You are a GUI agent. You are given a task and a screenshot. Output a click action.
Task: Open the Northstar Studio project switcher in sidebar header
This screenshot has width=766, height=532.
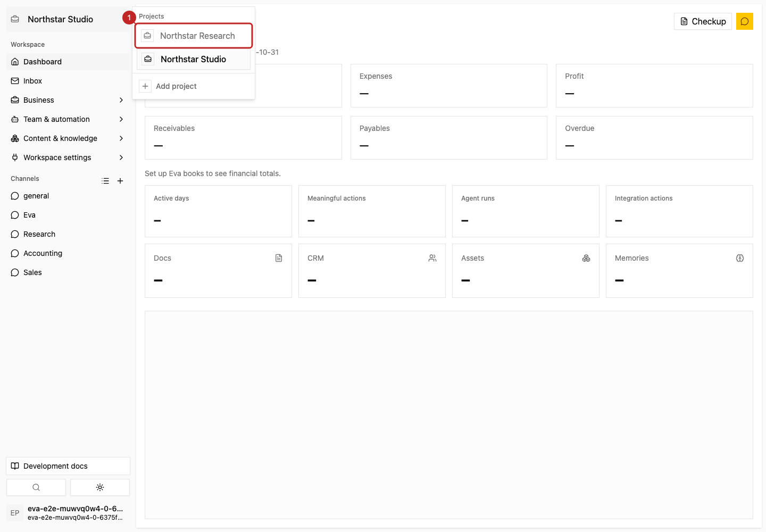click(68, 19)
